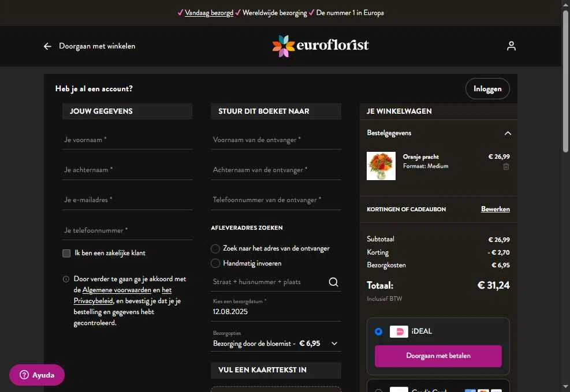The width and height of the screenshot is (570, 392).
Task: Click the Oranje pracht bouquet thumbnail
Action: coord(381,166)
